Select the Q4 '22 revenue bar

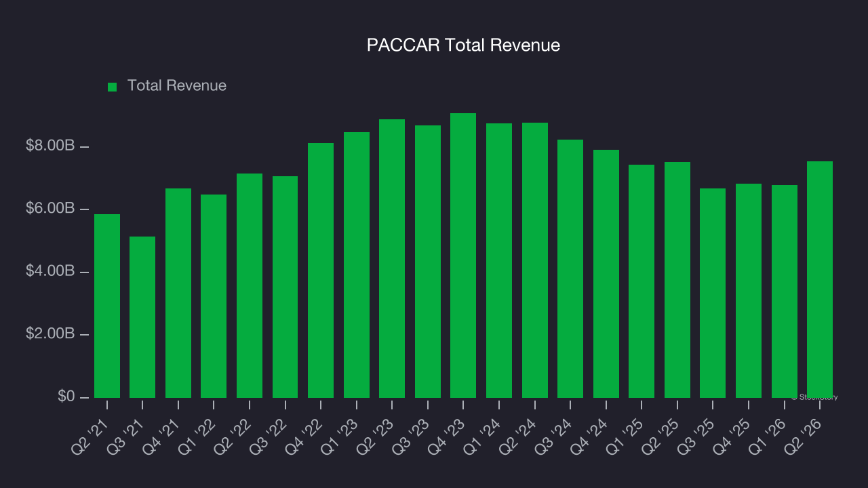pos(321,270)
